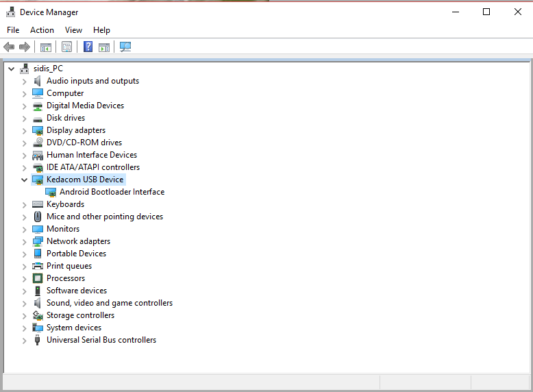Click the Show/Hide Action Pane icon
533x392 pixels.
click(x=104, y=47)
